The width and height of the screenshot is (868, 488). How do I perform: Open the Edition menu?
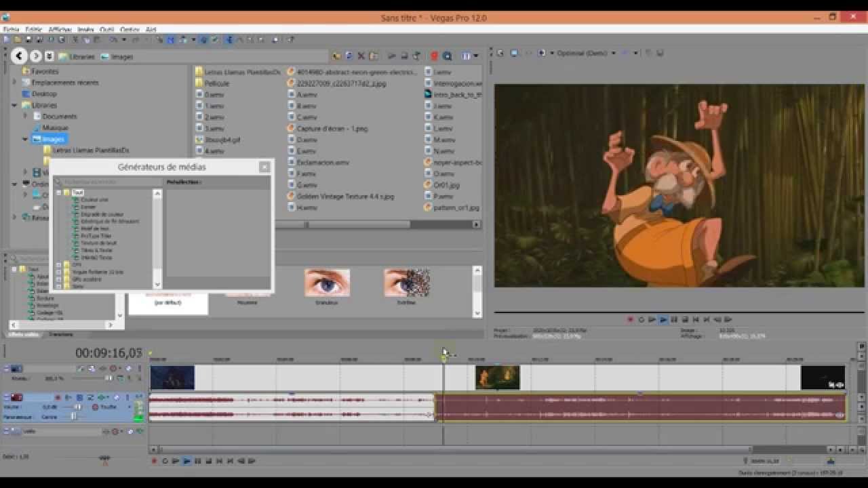[34, 30]
